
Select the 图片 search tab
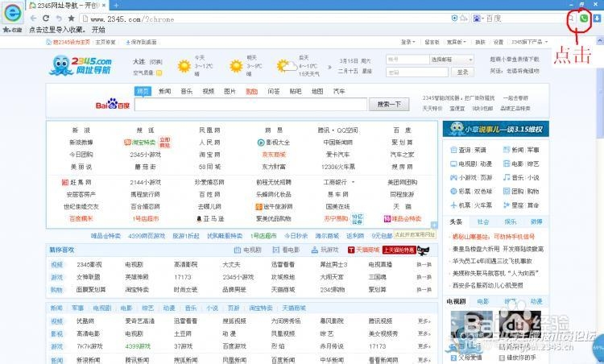(230, 91)
